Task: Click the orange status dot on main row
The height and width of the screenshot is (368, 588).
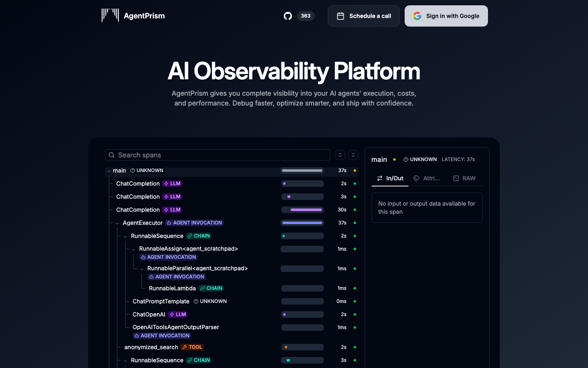Action: click(x=355, y=171)
